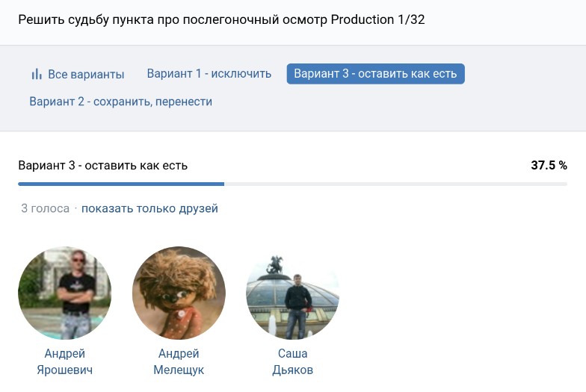586x392 pixels.
Task: Open Андрей Ярошевич's round avatar photo
Action: (64, 293)
